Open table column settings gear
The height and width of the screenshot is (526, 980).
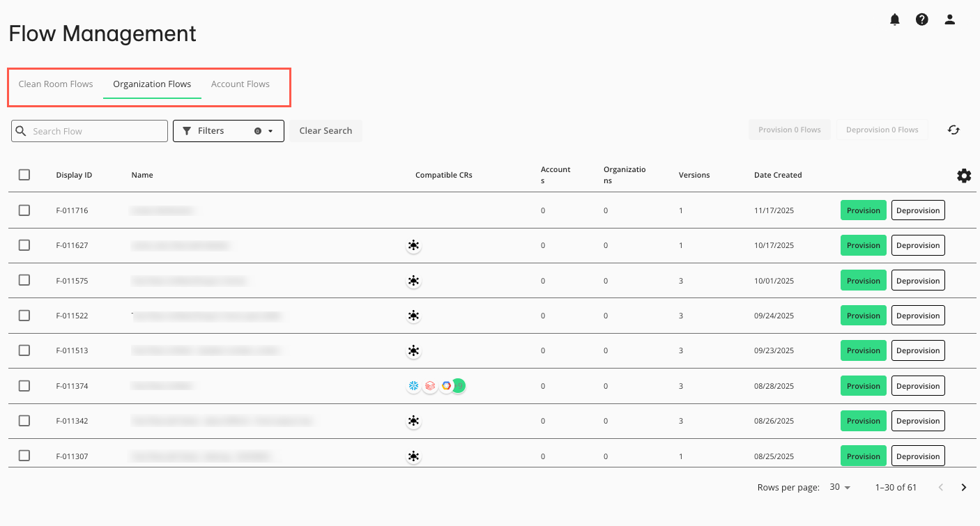coord(964,176)
